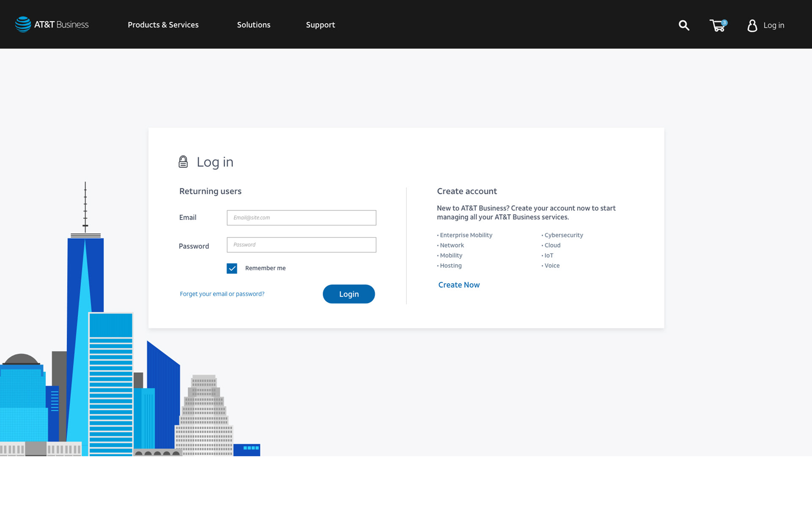Click the Network list item
Viewport: 812px width, 525px height.
pos(452,245)
